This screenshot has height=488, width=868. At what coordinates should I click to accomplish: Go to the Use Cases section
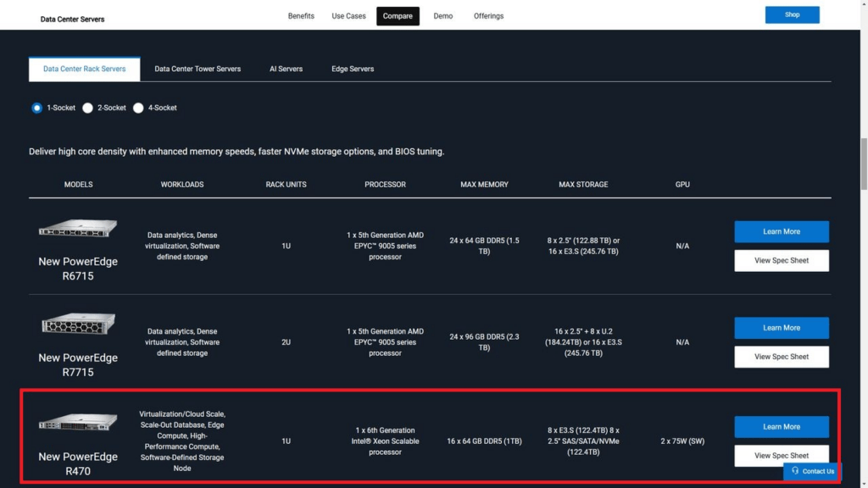pyautogui.click(x=348, y=16)
